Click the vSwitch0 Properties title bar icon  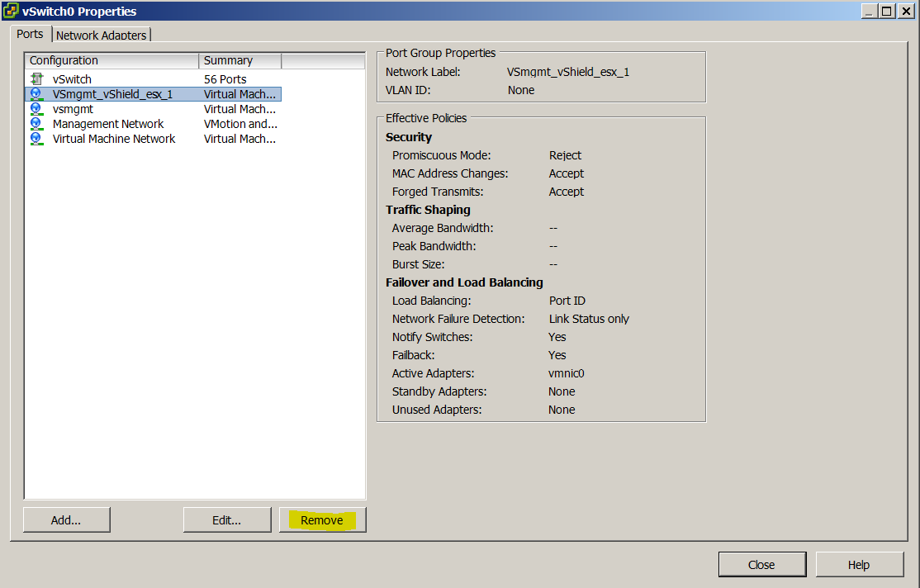point(11,12)
